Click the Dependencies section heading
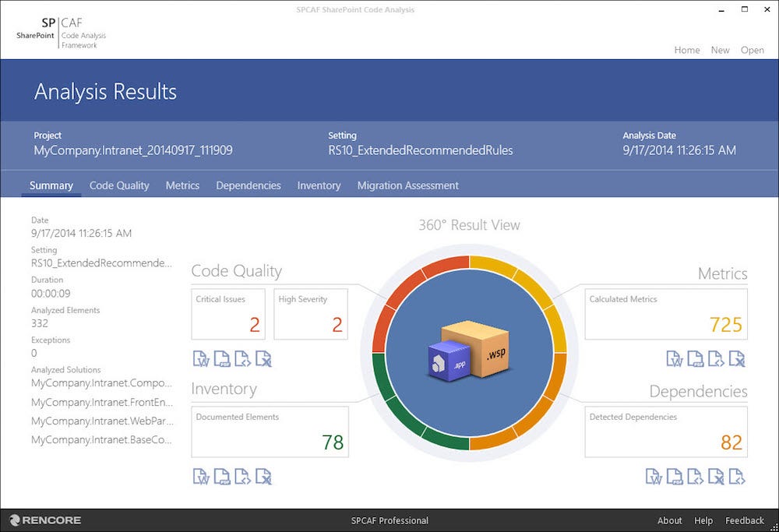 pyautogui.click(x=698, y=392)
